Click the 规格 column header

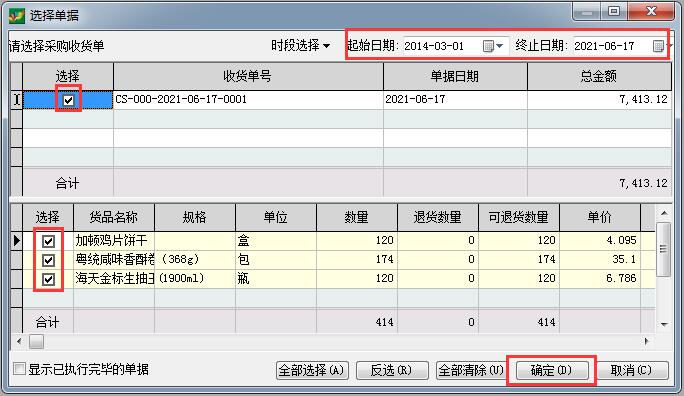pos(195,217)
